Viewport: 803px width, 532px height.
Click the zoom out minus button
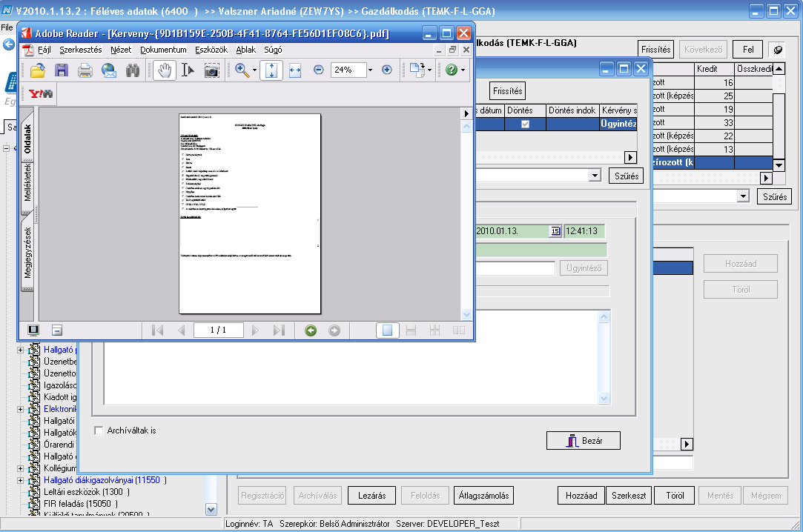[x=319, y=70]
